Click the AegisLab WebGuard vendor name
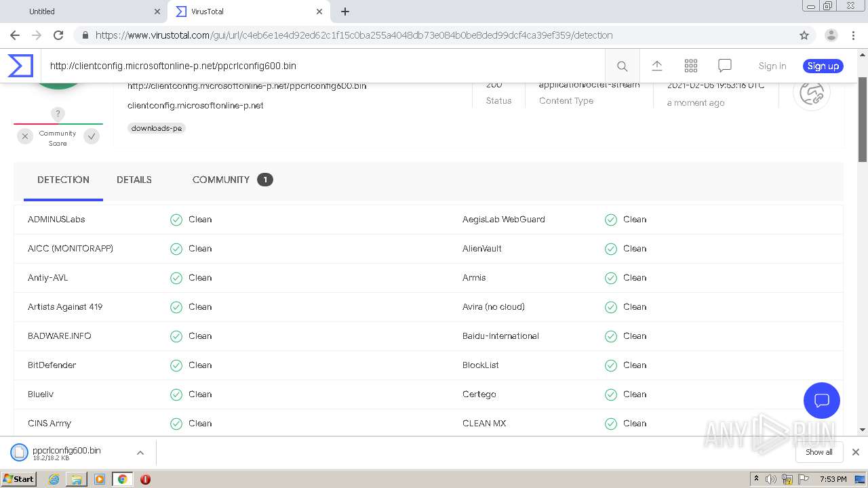 pyautogui.click(x=504, y=220)
